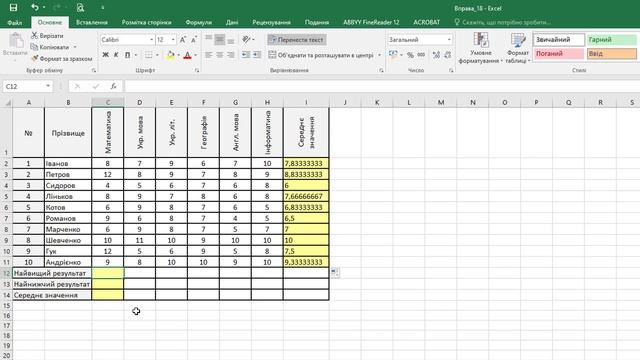Expand fill color dropdown arrow
The height and width of the screenshot is (360, 640).
tap(178, 55)
